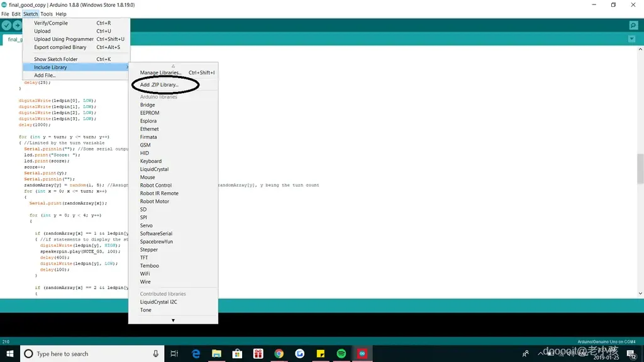This screenshot has width=644, height=362.
Task: Show hidden system tray icons chevron
Action: point(540,354)
